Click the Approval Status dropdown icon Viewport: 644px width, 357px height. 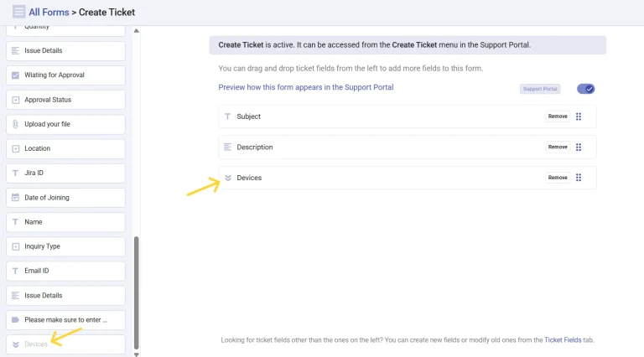(x=16, y=100)
